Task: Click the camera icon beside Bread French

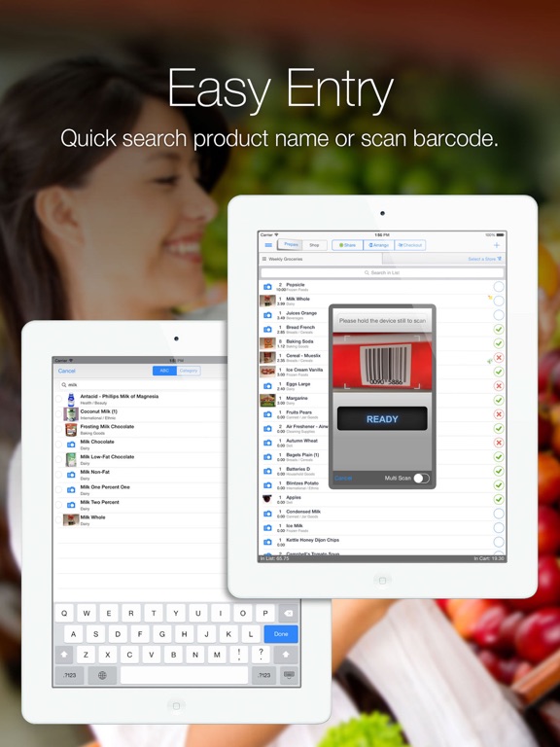Action: click(267, 329)
